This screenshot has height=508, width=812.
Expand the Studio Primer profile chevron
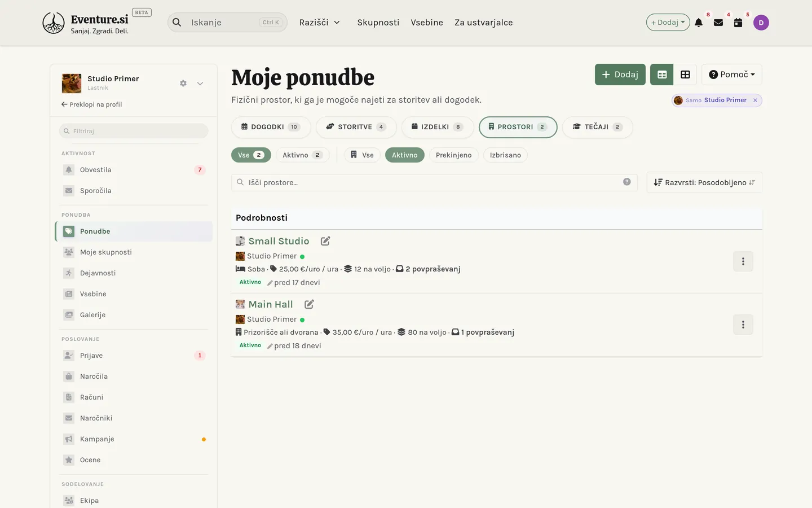click(x=200, y=84)
